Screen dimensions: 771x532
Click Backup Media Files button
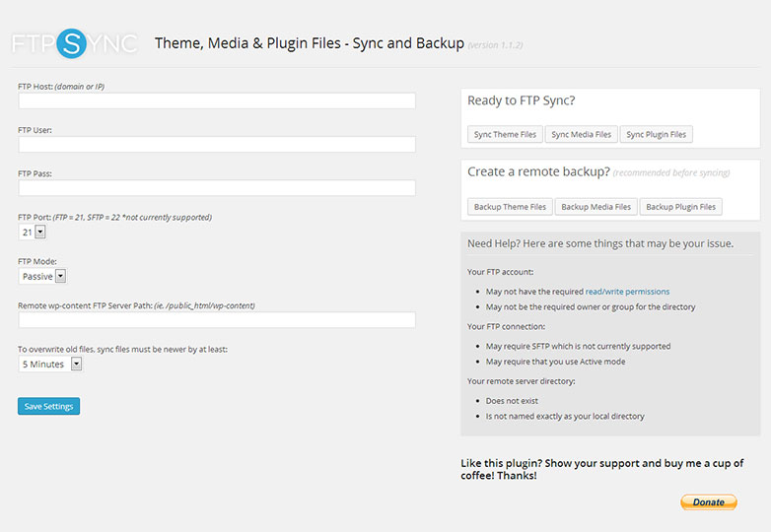tap(596, 207)
